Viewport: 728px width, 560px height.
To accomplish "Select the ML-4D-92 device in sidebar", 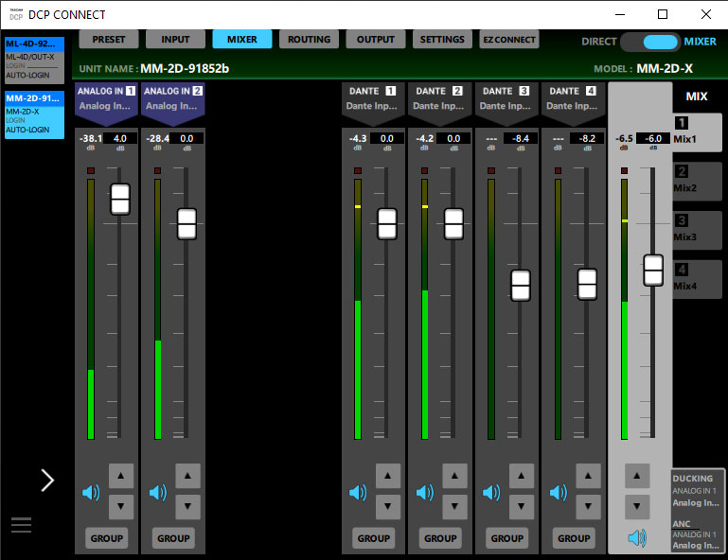I will click(34, 60).
